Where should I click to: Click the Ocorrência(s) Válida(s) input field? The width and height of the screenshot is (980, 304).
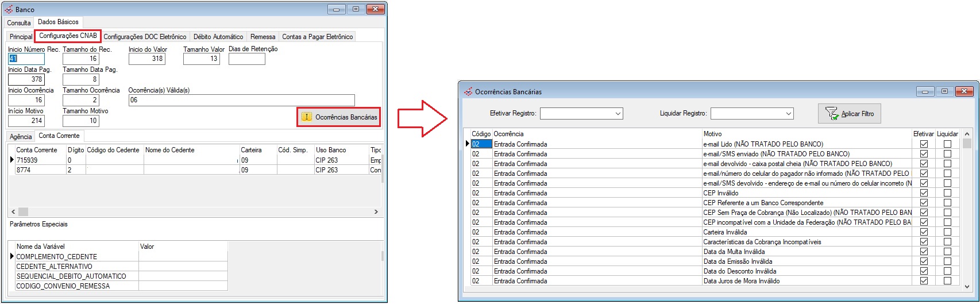point(241,100)
